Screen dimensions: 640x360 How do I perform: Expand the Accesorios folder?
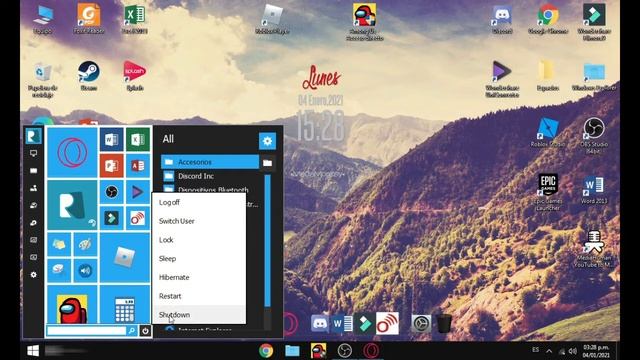[x=210, y=162]
